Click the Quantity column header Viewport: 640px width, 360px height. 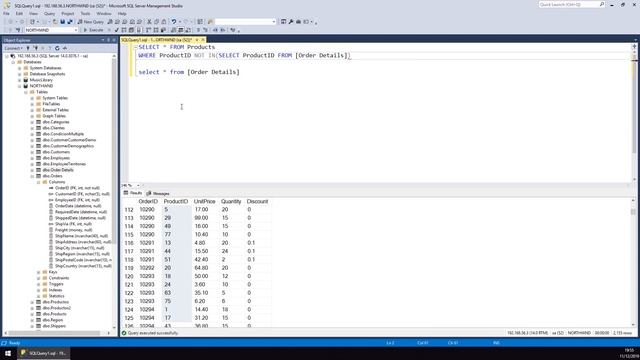pyautogui.click(x=231, y=202)
